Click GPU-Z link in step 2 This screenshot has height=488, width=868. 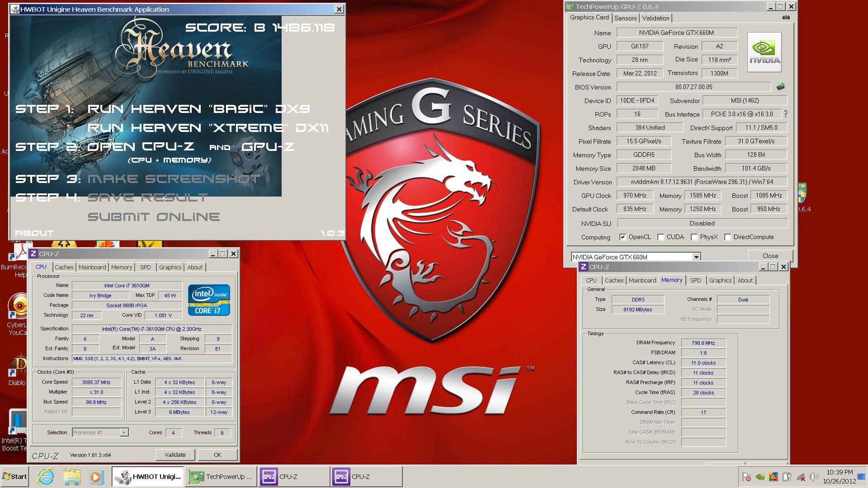268,147
